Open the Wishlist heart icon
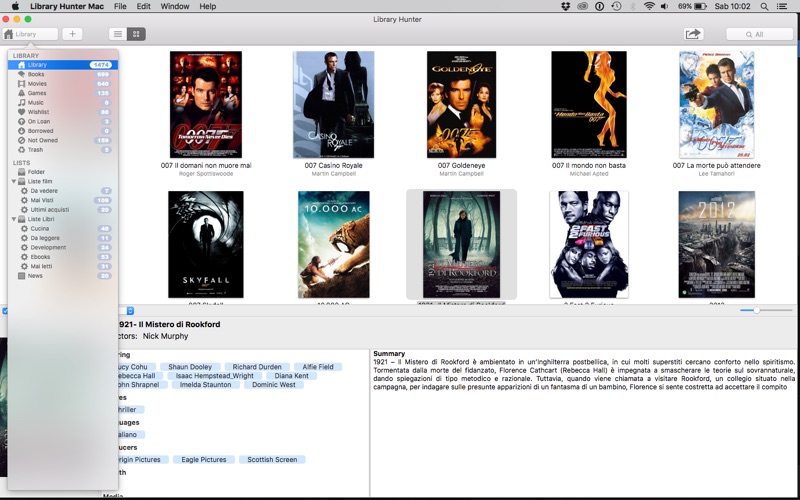Screen dimensions: 800x500 [21, 112]
